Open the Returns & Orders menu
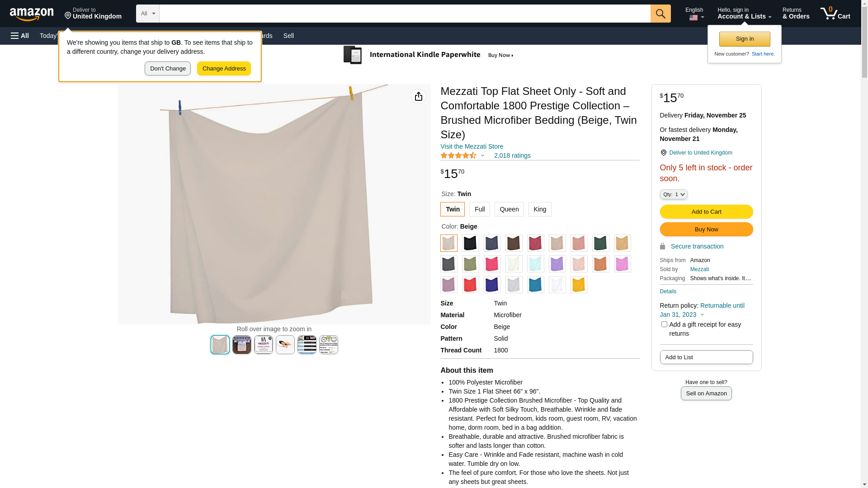Screen dimensions: 868x488 point(796,14)
